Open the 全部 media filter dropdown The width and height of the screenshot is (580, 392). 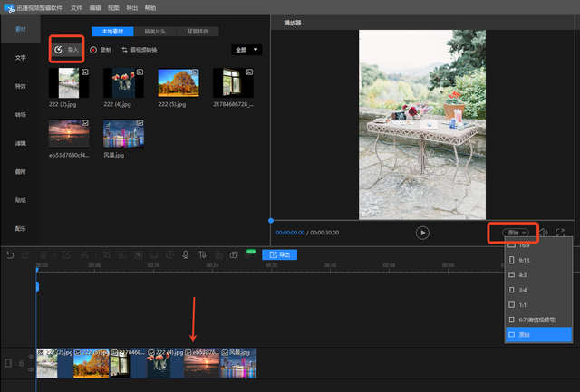pos(246,50)
